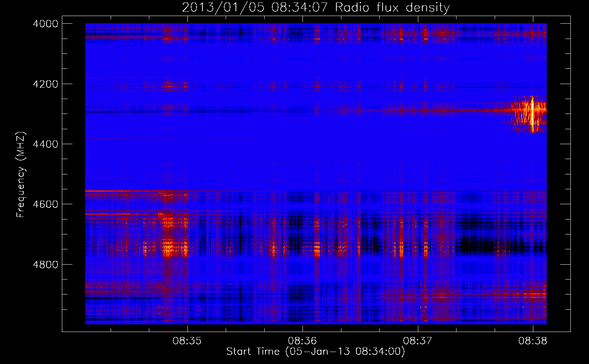Click the "Frequency (MHZ)" axis label

21,175
